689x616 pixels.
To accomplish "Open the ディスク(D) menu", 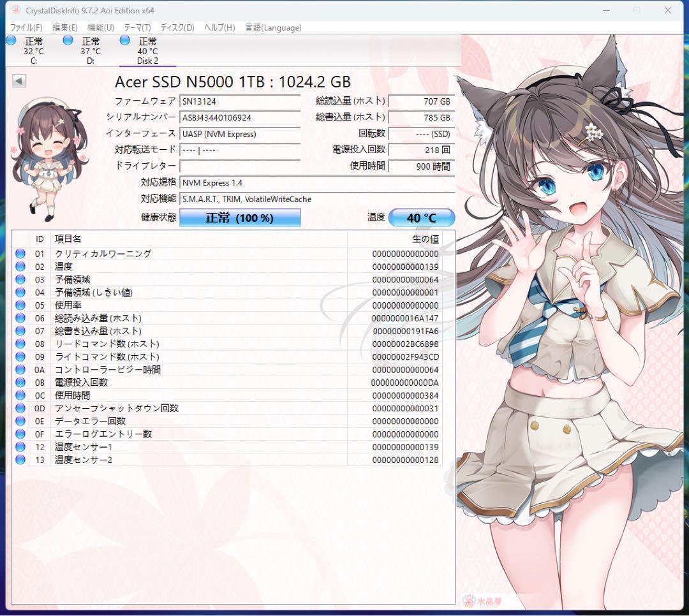I will pyautogui.click(x=177, y=27).
